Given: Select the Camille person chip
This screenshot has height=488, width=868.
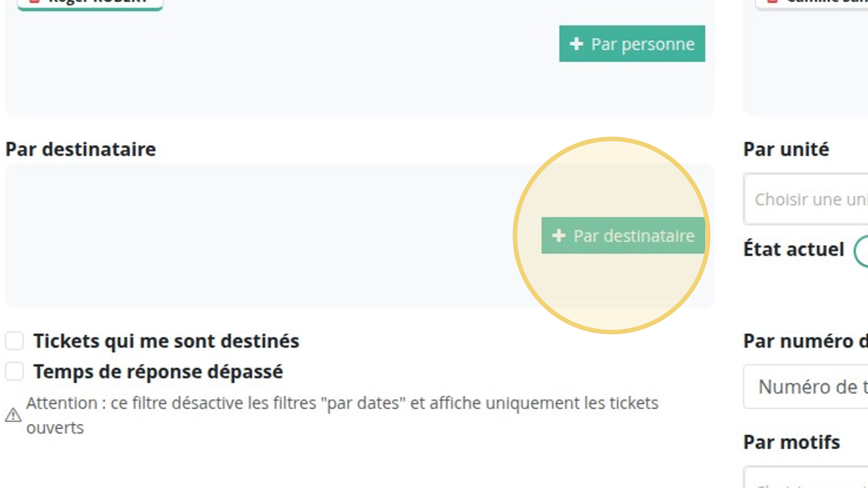Looking at the screenshot, I should [811, 4].
